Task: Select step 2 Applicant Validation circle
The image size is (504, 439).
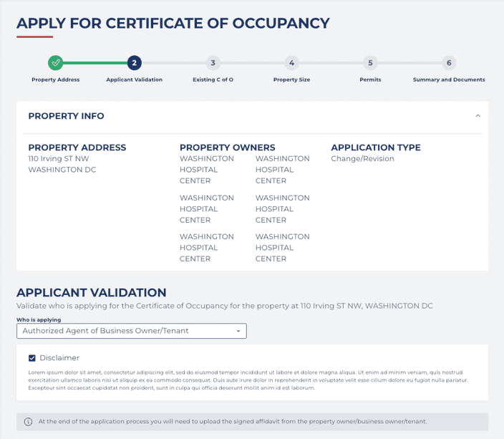Action: [x=135, y=63]
